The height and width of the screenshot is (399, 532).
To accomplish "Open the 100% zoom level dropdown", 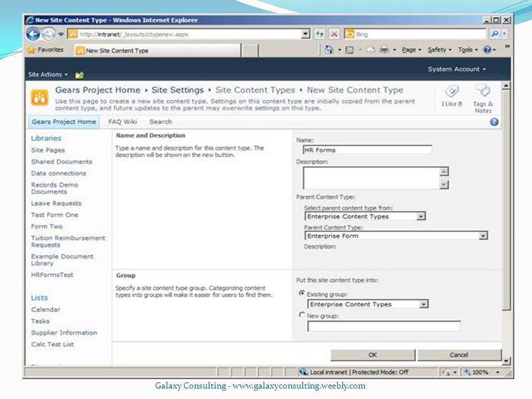I will pos(498,372).
